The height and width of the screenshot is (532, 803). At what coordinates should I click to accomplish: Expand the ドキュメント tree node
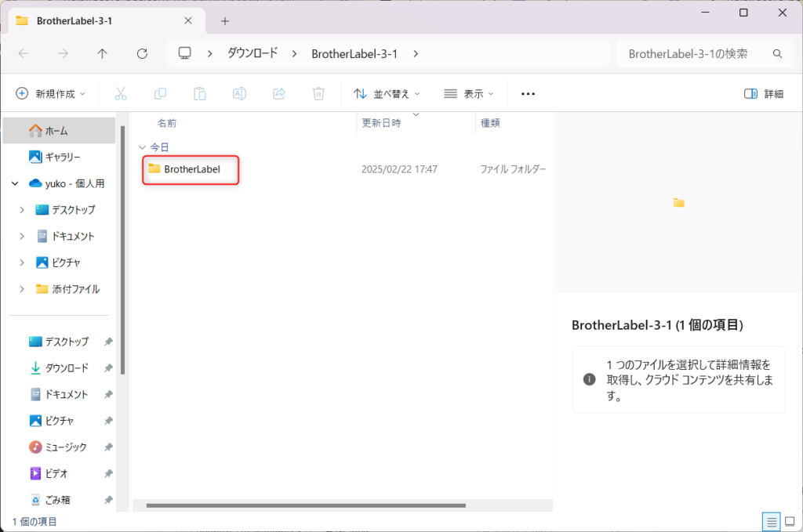click(x=22, y=237)
